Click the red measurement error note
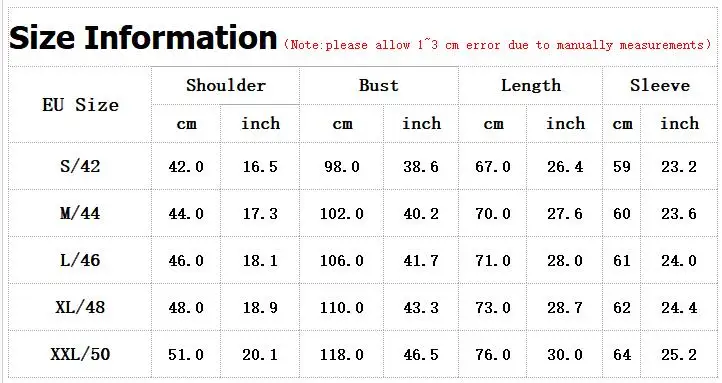Screen dimensions: 722x383 point(497,45)
